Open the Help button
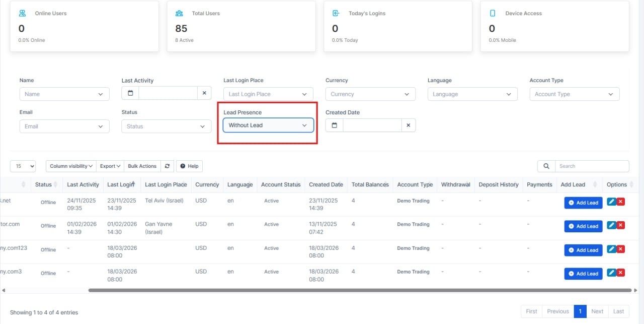Image resolution: width=644 pixels, height=324 pixels. (189, 166)
